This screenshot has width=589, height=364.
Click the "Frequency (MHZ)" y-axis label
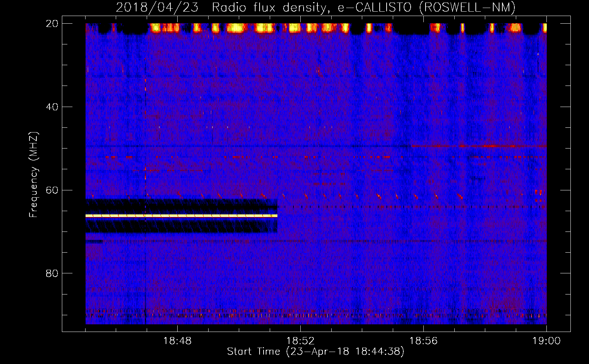[33, 175]
